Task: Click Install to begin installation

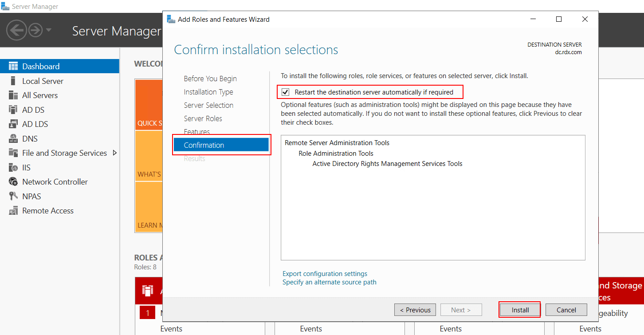Action: click(519, 309)
